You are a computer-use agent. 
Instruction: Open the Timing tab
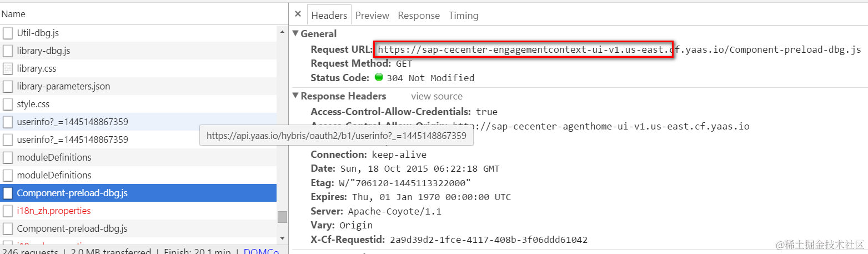tap(463, 16)
